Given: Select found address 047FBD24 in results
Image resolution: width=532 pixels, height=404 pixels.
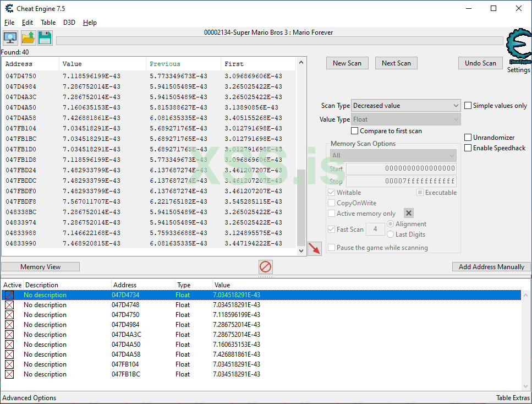Looking at the screenshot, I should (x=21, y=170).
